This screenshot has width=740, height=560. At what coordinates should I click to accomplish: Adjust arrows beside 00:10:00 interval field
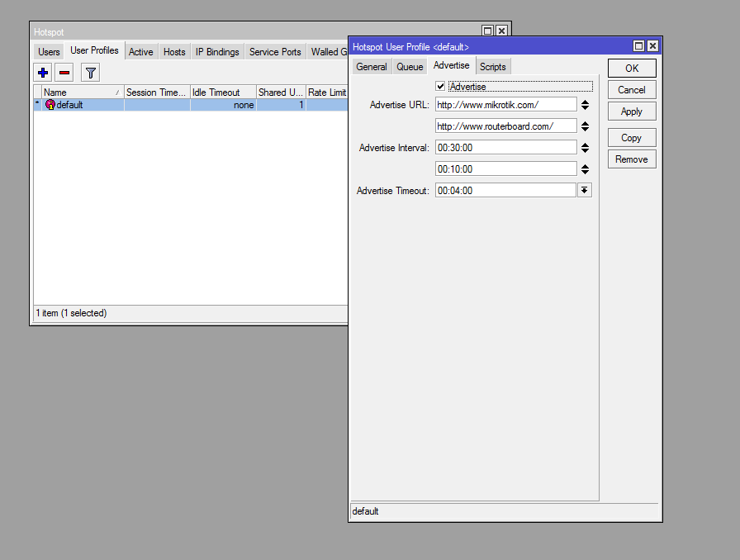point(586,169)
